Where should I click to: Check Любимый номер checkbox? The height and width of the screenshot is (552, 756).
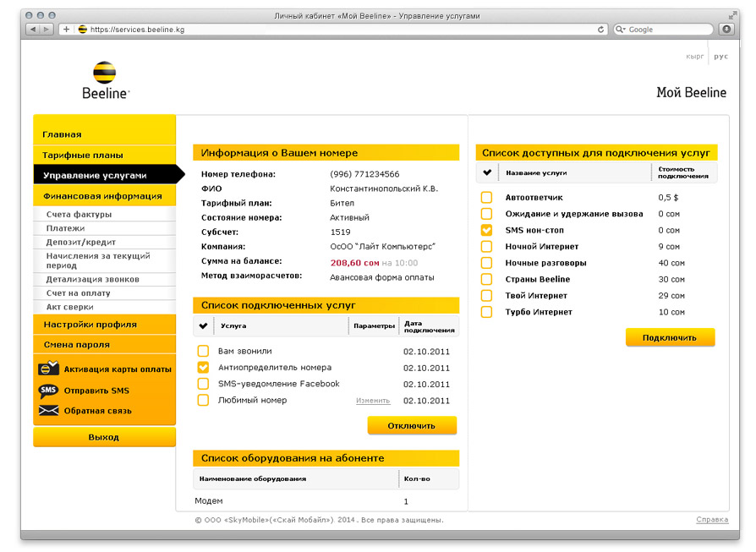pyautogui.click(x=204, y=400)
